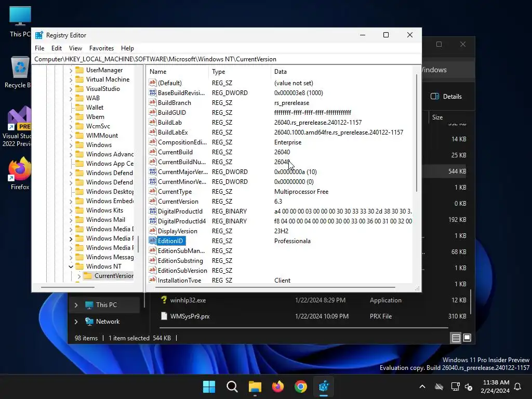Screen dimensions: 532x399
Task: Show hidden system tray icons
Action: coord(422,387)
